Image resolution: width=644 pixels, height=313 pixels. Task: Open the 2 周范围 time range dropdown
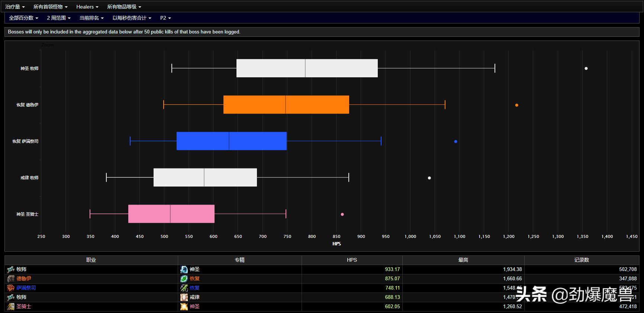pos(58,18)
